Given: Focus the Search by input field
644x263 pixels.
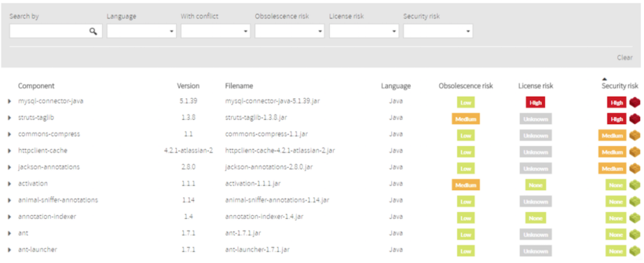Looking at the screenshot, I should pyautogui.click(x=56, y=31).
